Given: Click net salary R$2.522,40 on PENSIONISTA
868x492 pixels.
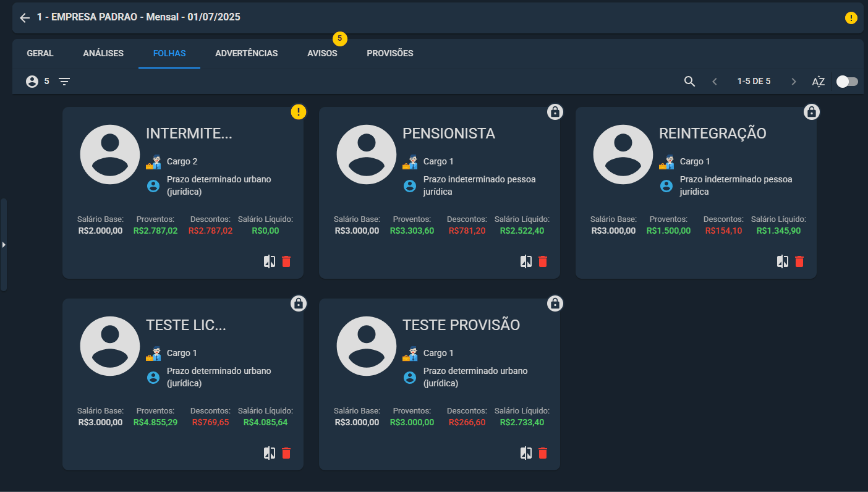Looking at the screenshot, I should 522,231.
